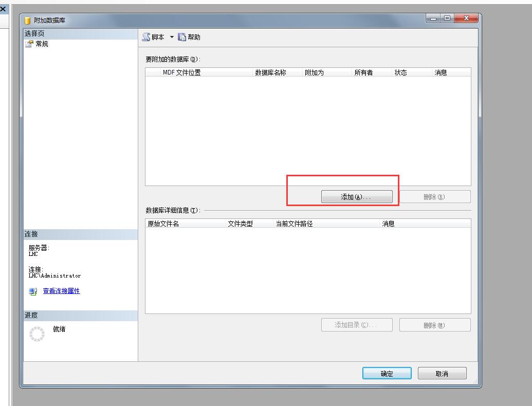Select the 常规 page in the left pane

pyautogui.click(x=37, y=44)
